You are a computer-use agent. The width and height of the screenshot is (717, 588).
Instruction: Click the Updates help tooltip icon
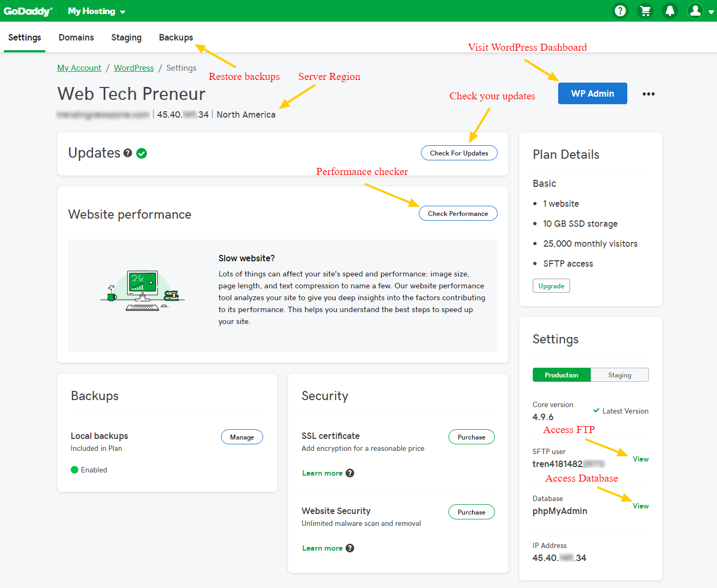(127, 153)
